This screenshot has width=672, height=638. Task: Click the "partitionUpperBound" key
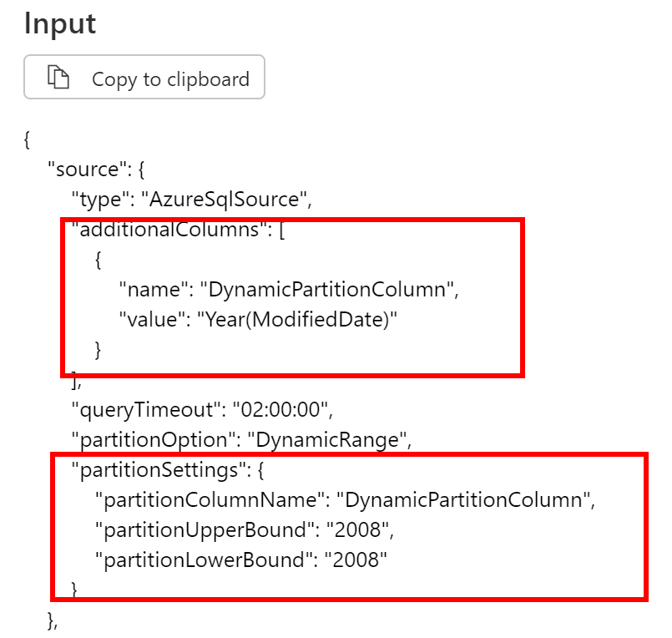click(205, 530)
